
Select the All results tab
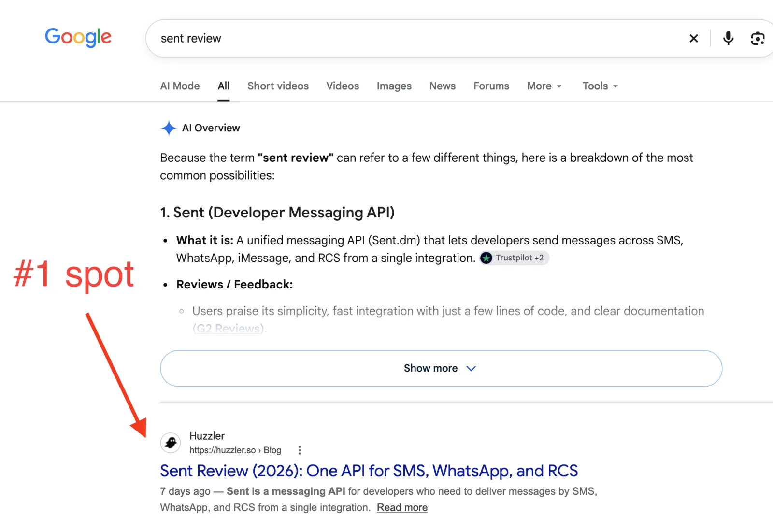(224, 86)
